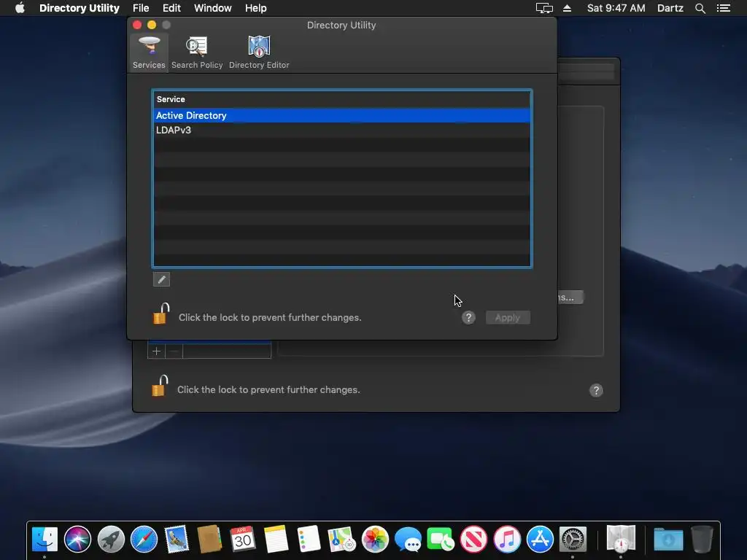
Task: Open Launchpad from the Dock
Action: (x=111, y=539)
